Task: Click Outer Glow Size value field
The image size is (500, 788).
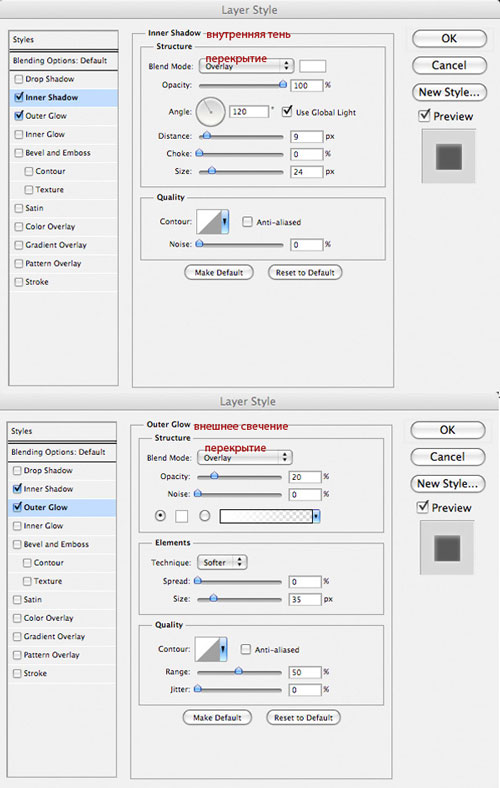Action: [x=305, y=600]
